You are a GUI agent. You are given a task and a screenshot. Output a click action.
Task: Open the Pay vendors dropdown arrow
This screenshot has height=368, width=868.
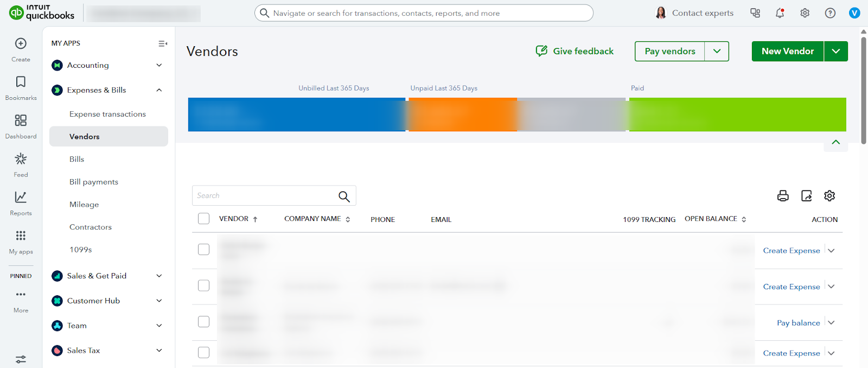[717, 52]
